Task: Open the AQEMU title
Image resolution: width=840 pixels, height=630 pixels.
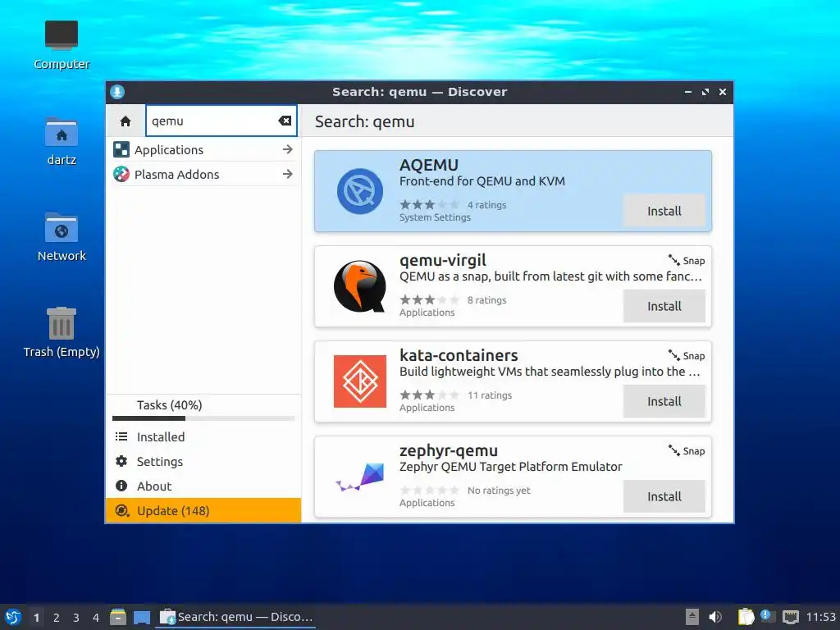Action: [x=429, y=165]
